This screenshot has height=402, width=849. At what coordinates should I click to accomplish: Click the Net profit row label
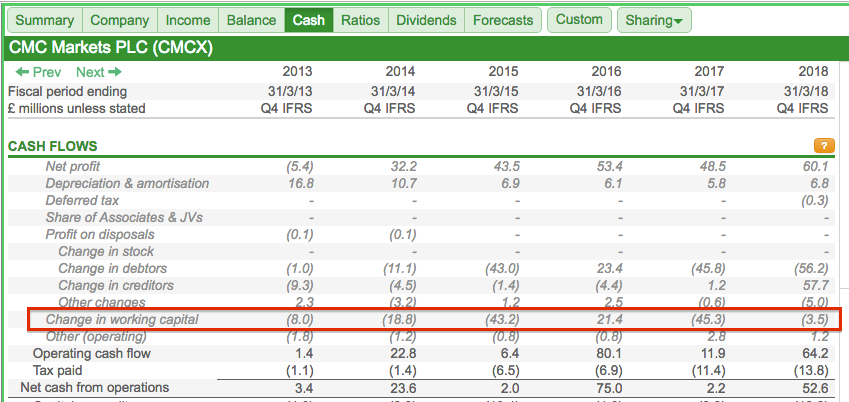point(73,166)
